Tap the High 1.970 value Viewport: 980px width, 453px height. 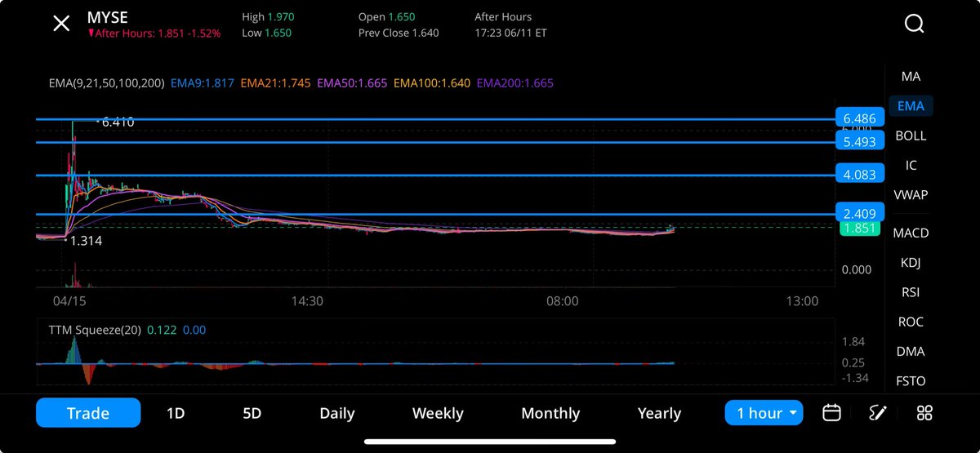pos(267,16)
